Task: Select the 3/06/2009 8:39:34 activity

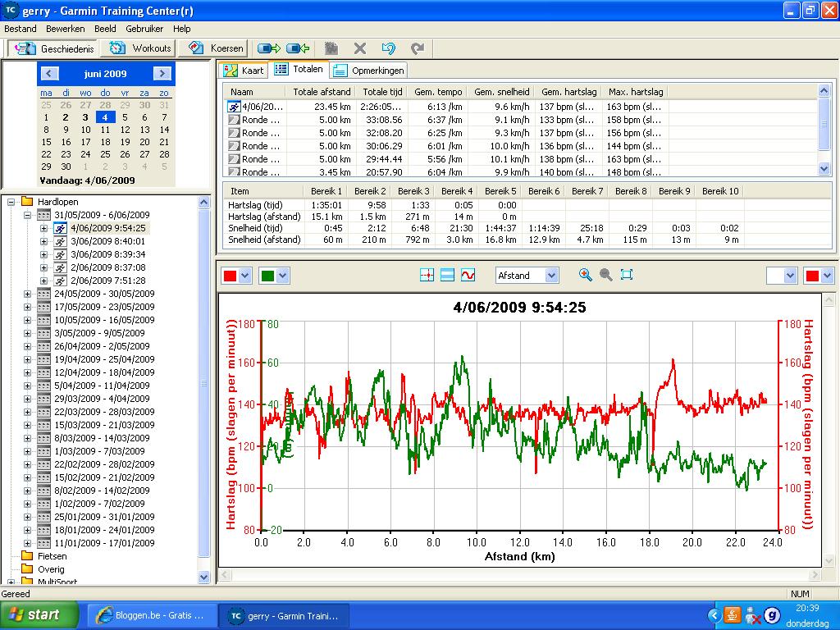Action: pos(107,254)
